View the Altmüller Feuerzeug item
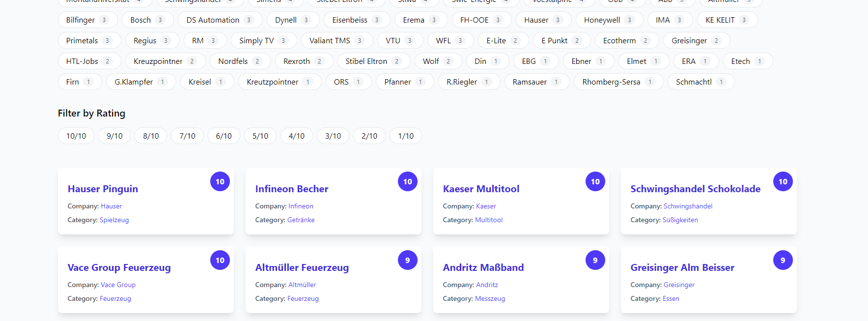This screenshot has height=321, width=868. pyautogui.click(x=302, y=268)
